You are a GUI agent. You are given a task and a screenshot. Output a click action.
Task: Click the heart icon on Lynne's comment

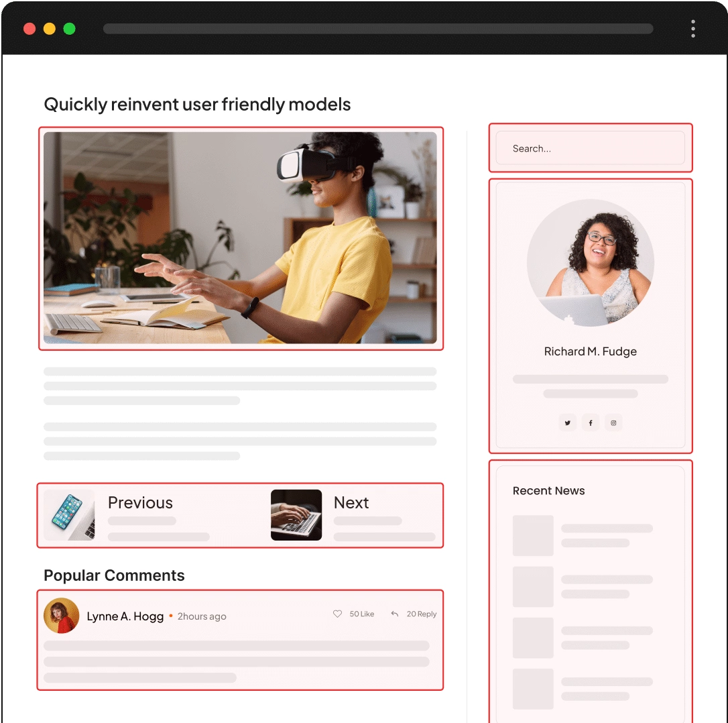(338, 614)
